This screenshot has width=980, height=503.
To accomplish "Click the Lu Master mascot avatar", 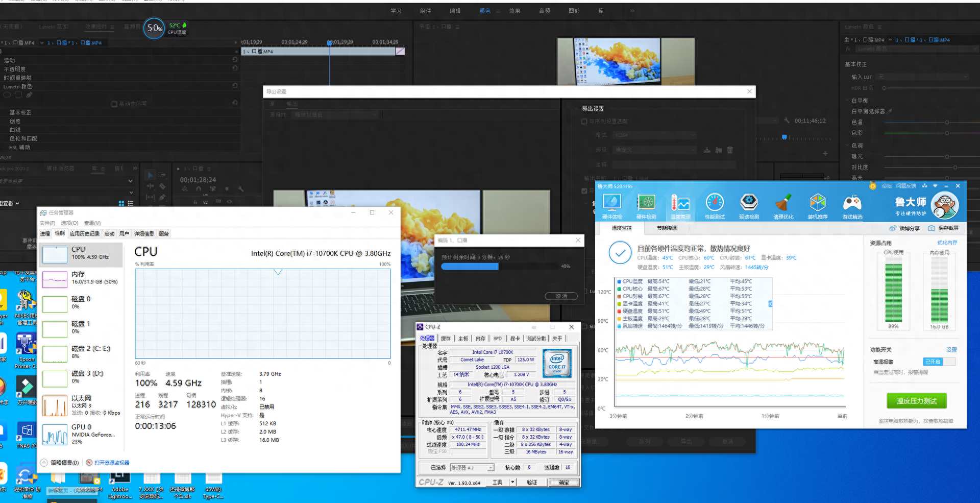I will [x=945, y=205].
